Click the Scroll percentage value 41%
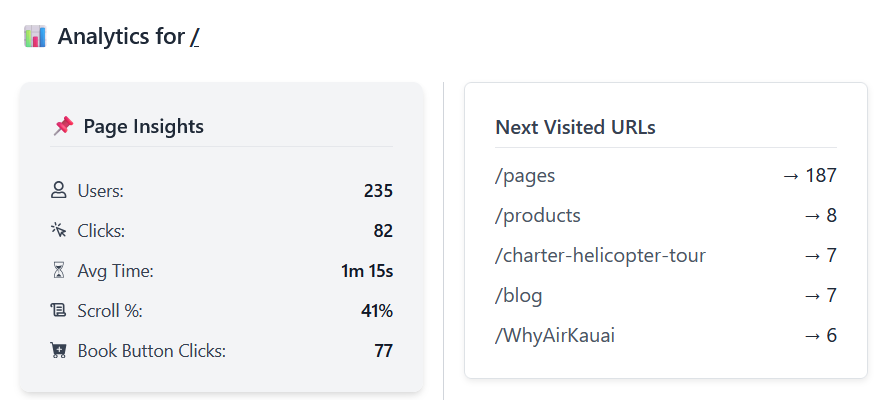 [x=377, y=311]
